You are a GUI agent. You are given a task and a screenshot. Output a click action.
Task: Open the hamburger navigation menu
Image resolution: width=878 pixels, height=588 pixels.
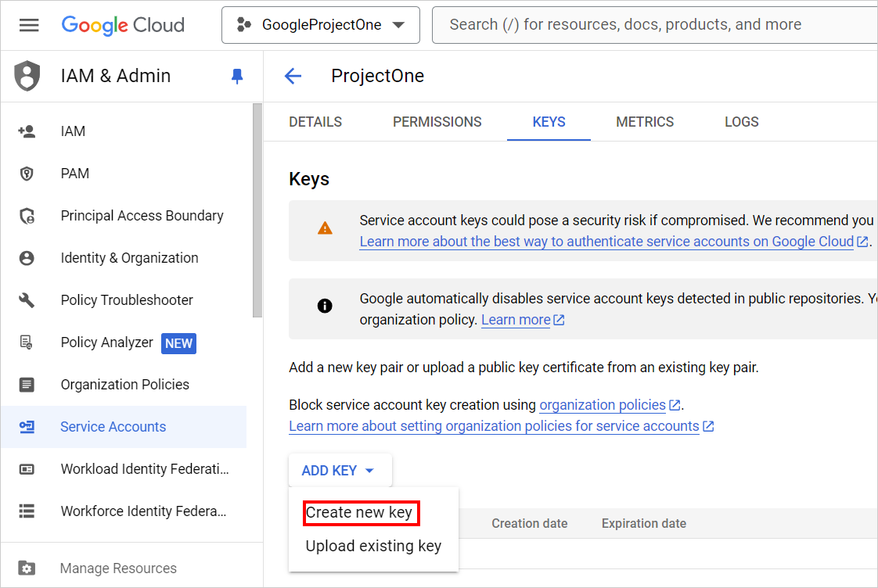(x=29, y=25)
